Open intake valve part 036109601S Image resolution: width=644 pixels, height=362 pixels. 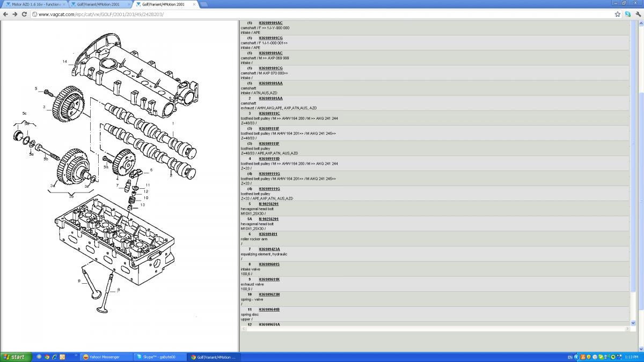click(269, 264)
